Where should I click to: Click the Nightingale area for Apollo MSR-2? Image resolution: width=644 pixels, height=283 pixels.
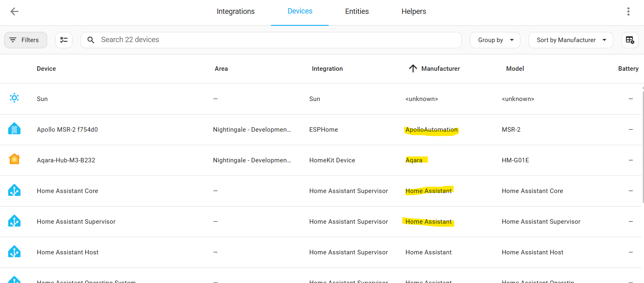pos(252,130)
